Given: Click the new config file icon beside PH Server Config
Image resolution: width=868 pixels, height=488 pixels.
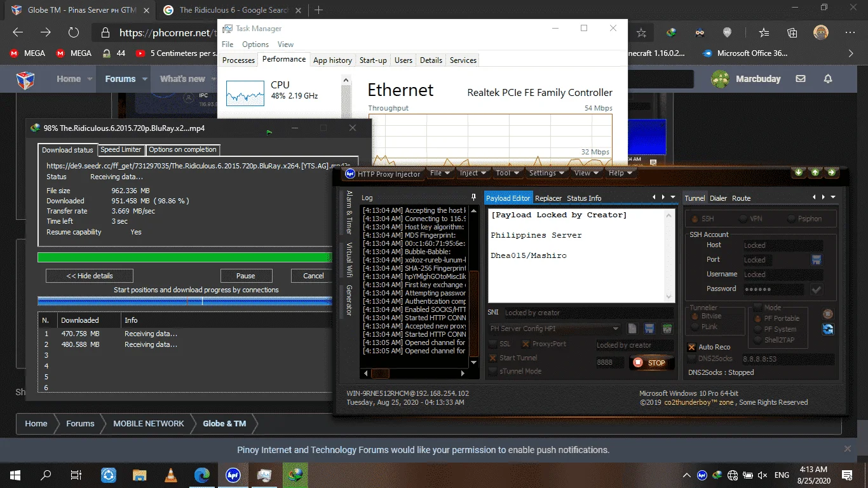Looking at the screenshot, I should pos(632,329).
